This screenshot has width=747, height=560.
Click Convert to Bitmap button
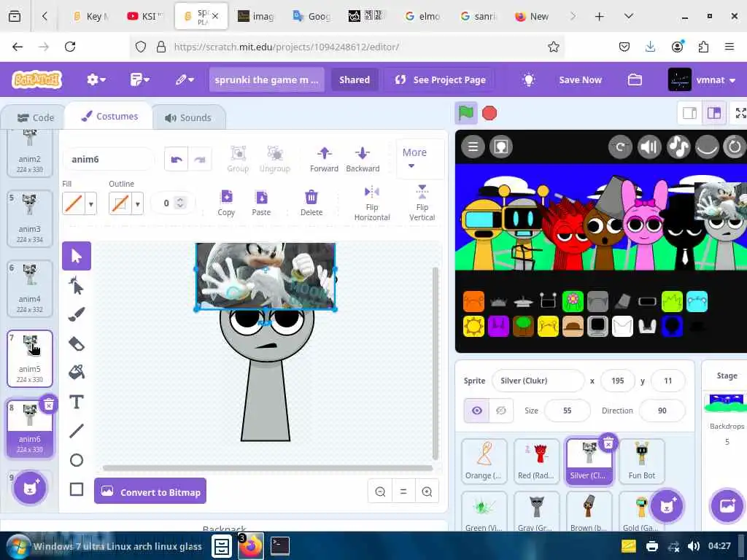pos(150,491)
